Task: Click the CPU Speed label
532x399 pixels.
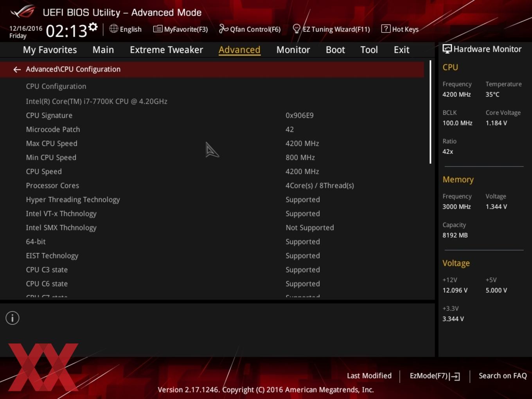Action: click(44, 172)
